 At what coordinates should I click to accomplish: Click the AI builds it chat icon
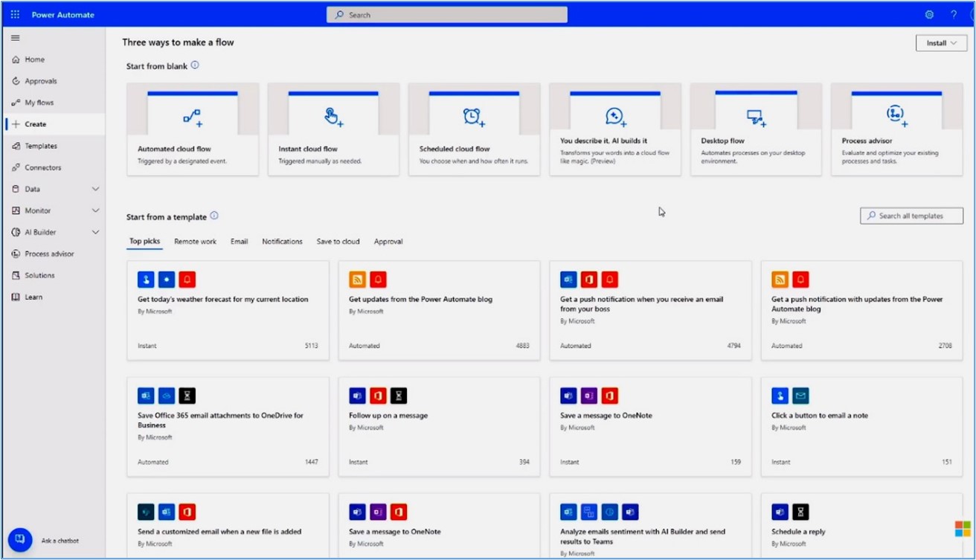(x=615, y=117)
